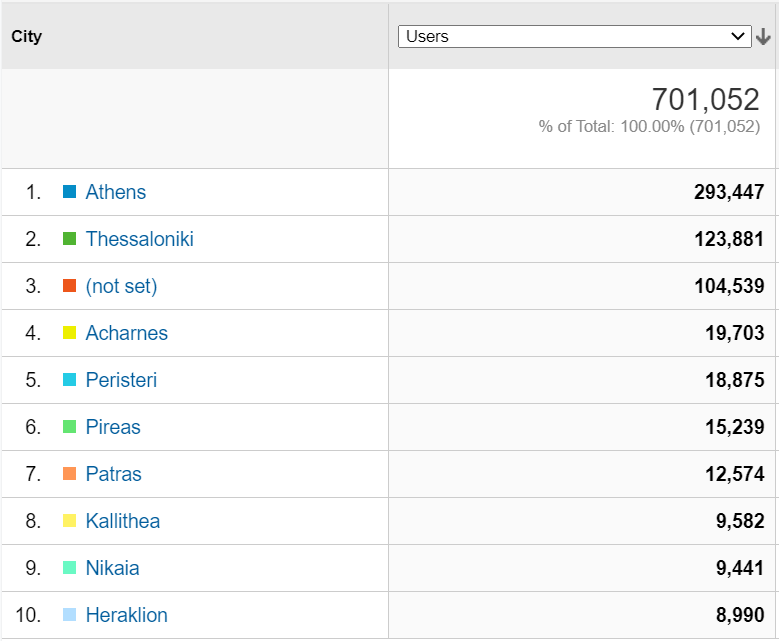The image size is (779, 641).
Task: Open the Thessaloniki city link
Action: [140, 239]
